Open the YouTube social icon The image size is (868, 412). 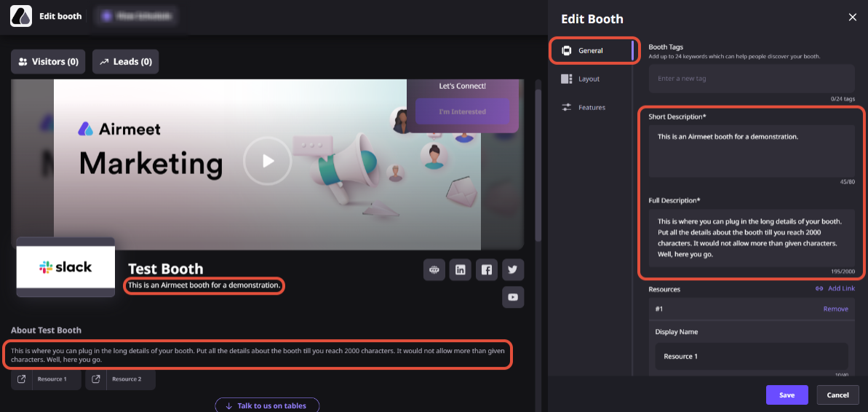click(513, 298)
